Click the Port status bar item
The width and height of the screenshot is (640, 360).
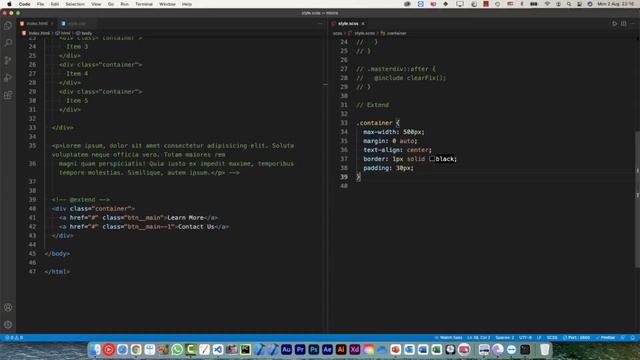(577, 338)
